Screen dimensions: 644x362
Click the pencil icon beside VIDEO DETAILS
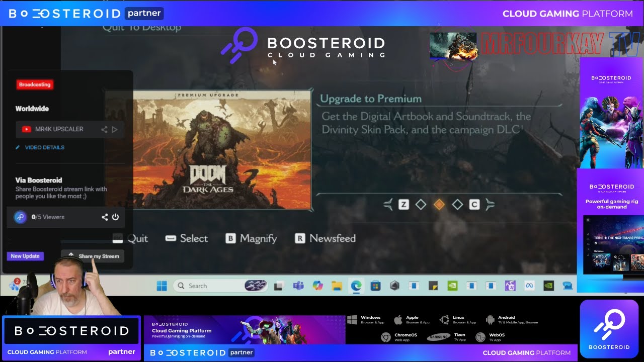pyautogui.click(x=18, y=147)
